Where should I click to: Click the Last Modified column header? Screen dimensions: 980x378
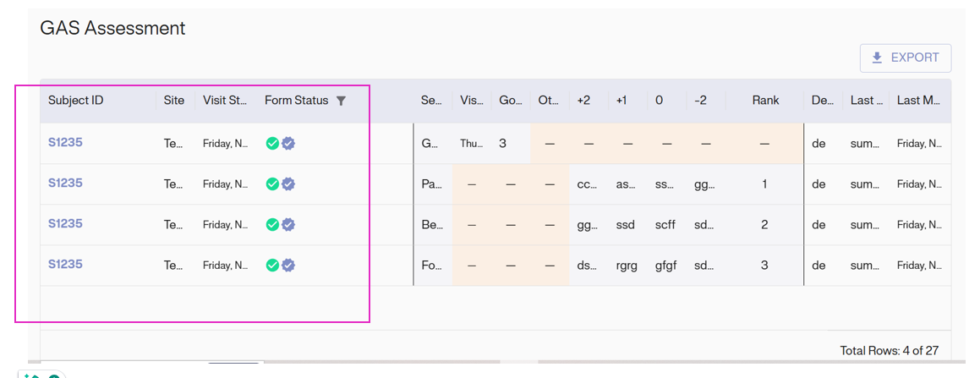pos(918,101)
